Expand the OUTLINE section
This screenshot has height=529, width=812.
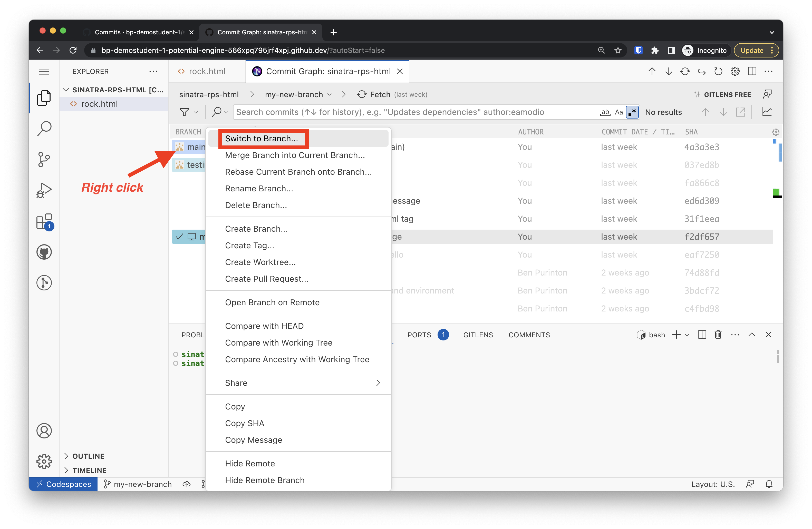tap(88, 456)
